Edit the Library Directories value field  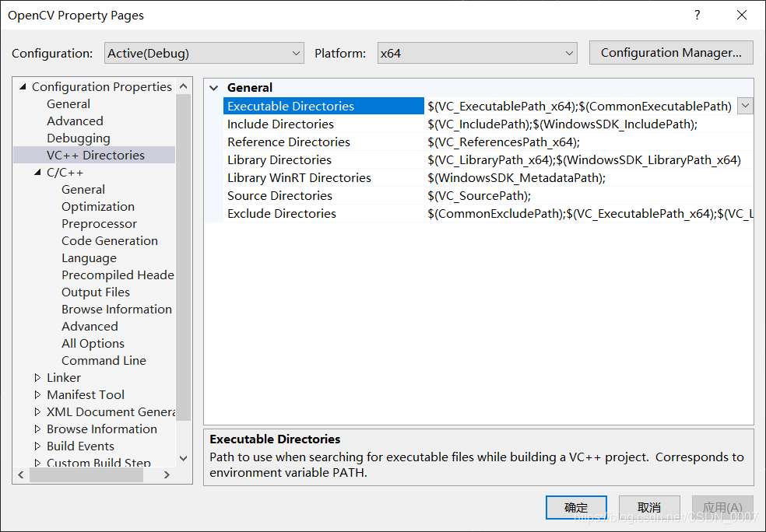589,159
